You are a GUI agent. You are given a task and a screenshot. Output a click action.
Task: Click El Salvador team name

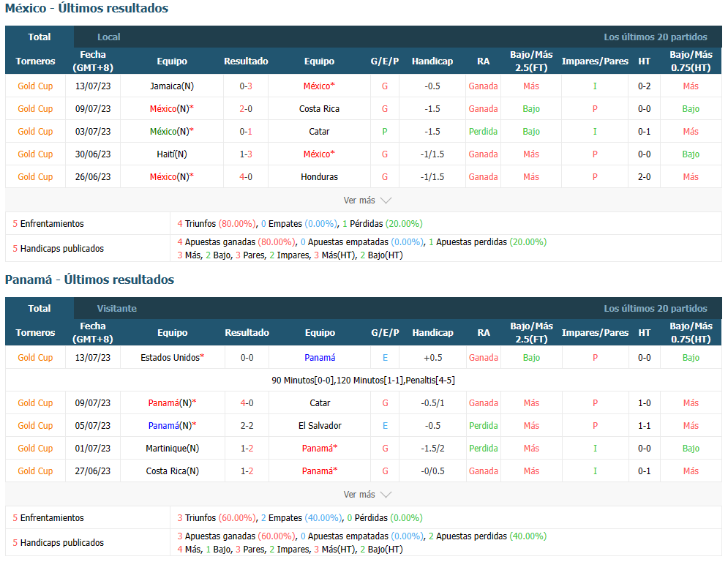[x=320, y=425]
